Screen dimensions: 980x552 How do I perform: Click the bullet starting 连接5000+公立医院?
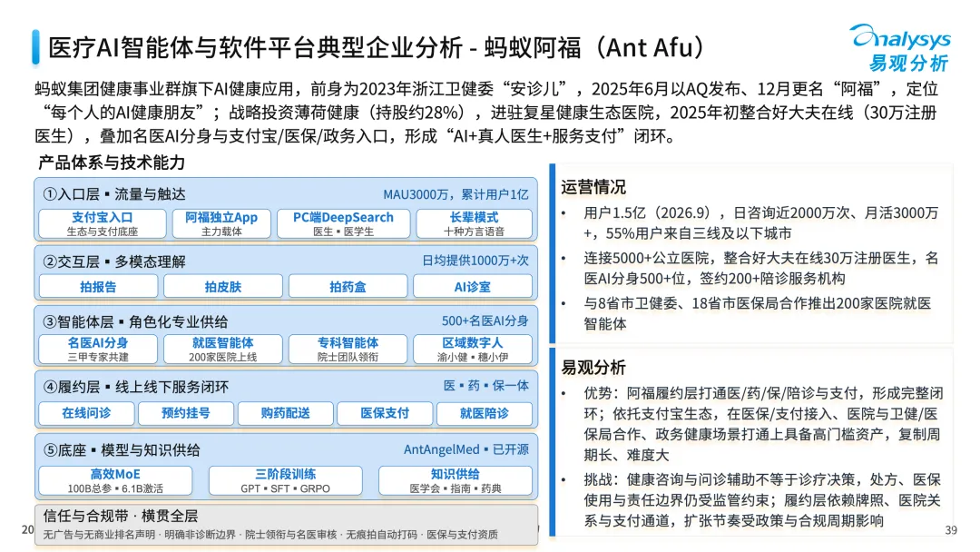click(760, 268)
